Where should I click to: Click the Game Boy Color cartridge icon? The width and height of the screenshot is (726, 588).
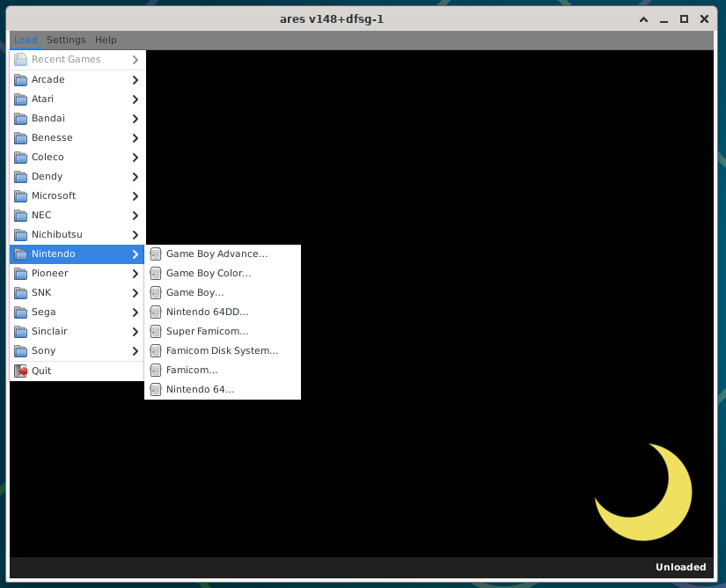[x=156, y=274]
